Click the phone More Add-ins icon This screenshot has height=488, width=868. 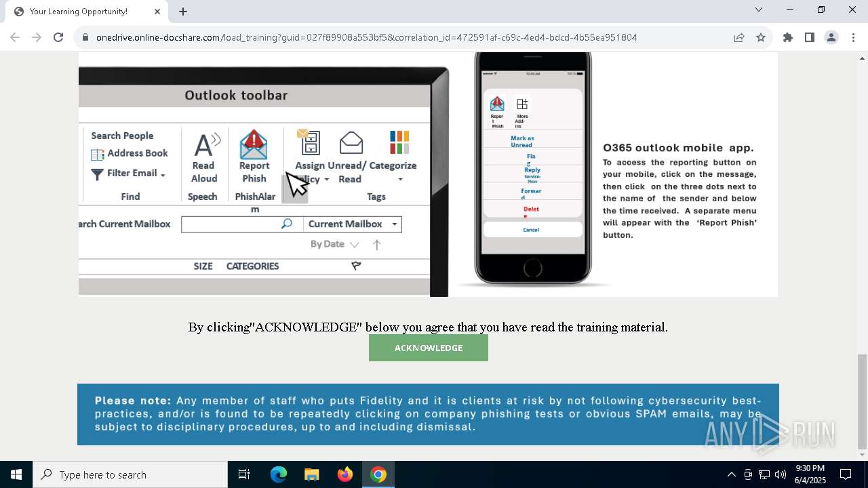pos(521,104)
